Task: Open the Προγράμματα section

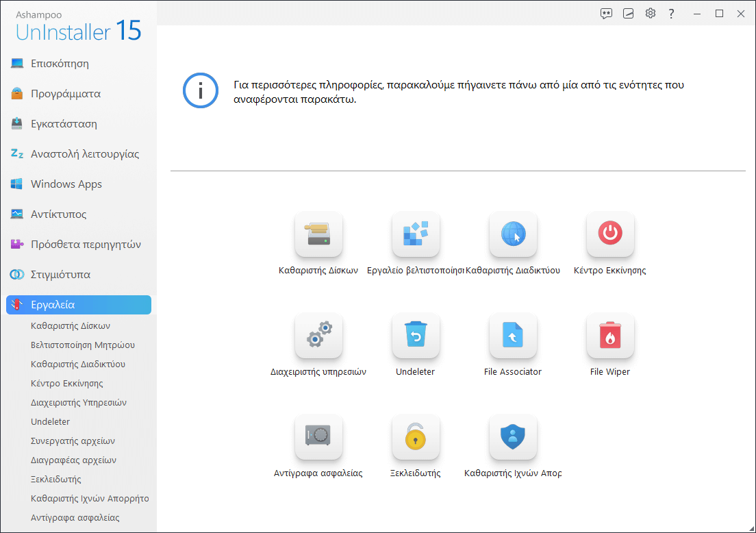Action: (x=79, y=94)
